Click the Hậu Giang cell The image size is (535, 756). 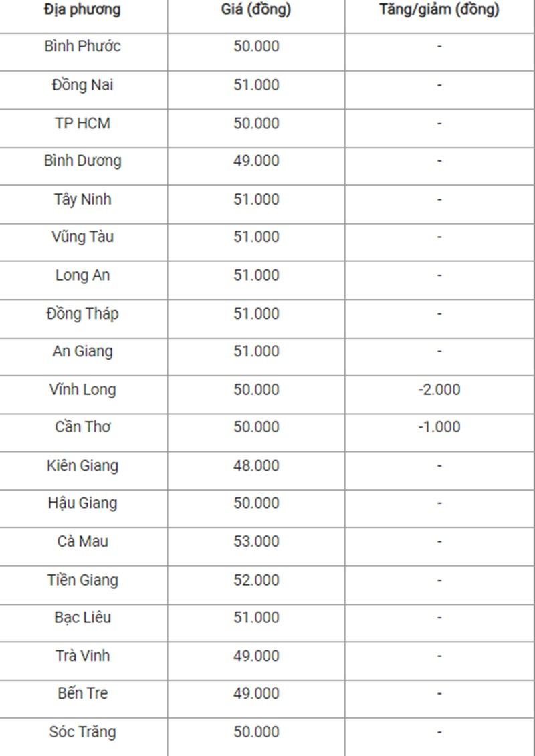click(82, 503)
